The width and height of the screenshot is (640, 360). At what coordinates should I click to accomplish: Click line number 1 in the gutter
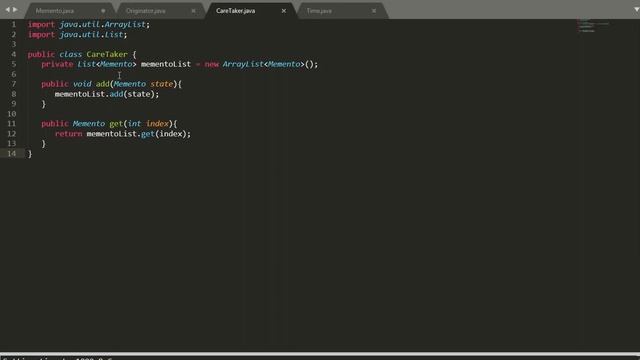13,24
